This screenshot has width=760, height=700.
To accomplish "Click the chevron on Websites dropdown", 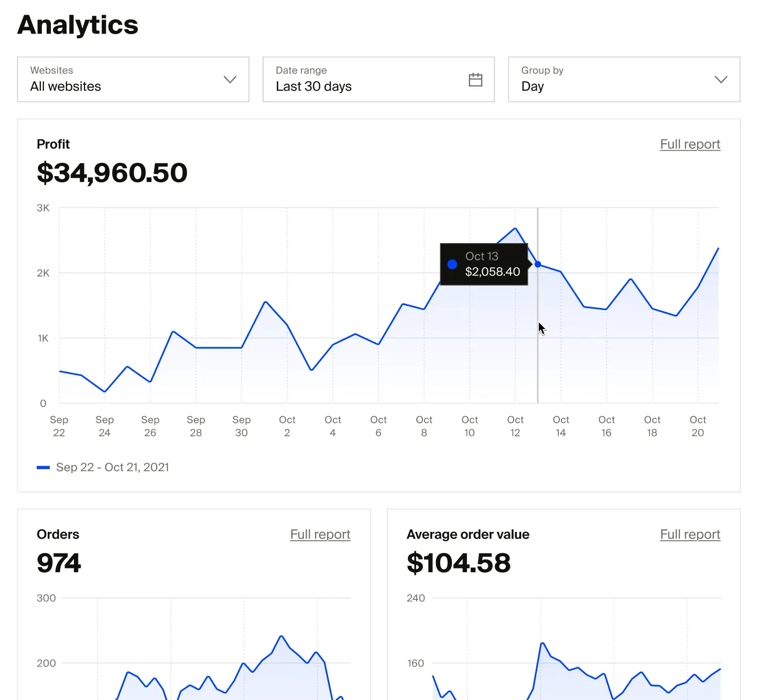I will 230,80.
